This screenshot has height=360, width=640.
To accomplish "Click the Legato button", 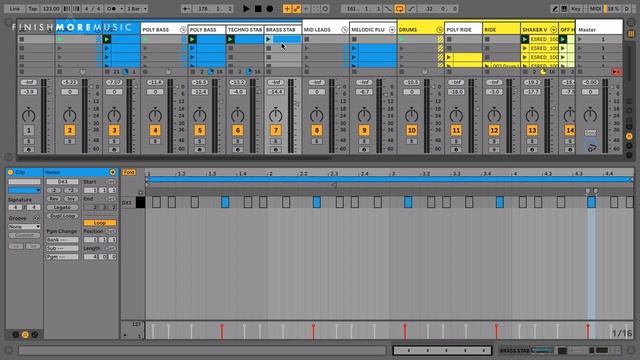I will click(x=62, y=207).
